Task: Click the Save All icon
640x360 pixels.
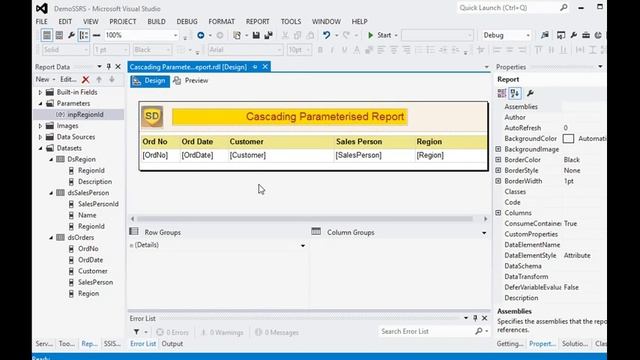Action: coord(269,36)
